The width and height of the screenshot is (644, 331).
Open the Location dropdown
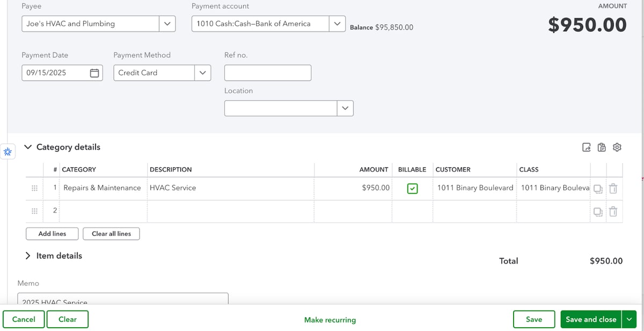coord(345,108)
